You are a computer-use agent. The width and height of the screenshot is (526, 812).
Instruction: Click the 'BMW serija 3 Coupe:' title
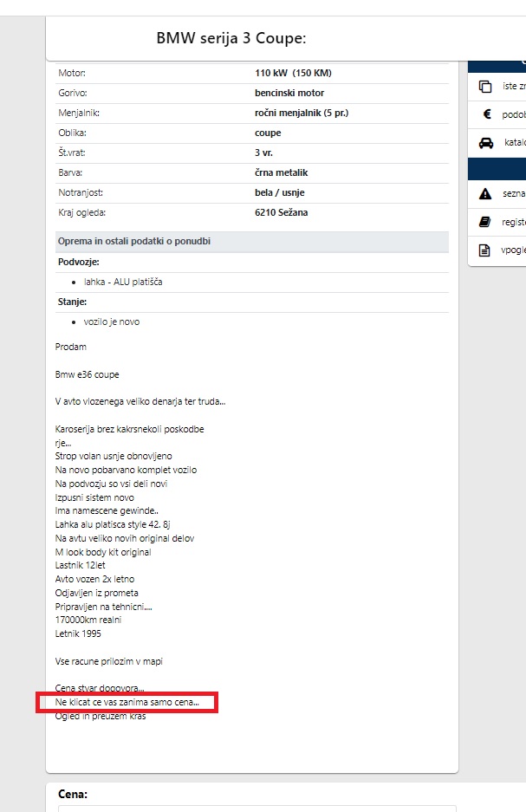point(231,38)
